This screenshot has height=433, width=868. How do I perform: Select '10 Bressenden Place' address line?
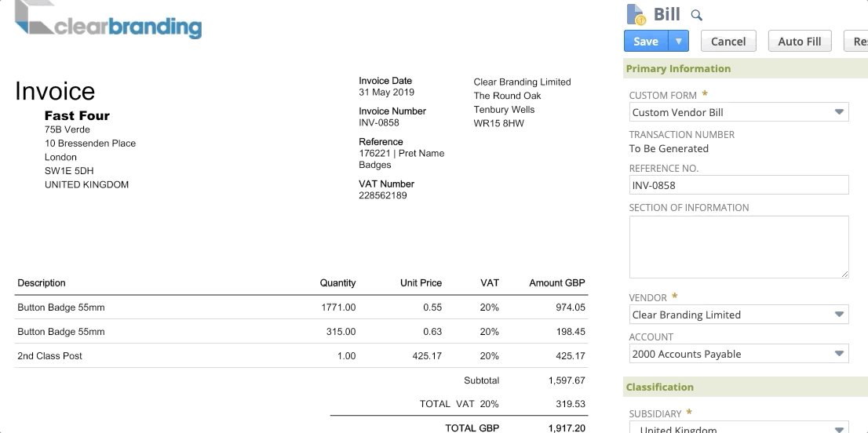[90, 144]
